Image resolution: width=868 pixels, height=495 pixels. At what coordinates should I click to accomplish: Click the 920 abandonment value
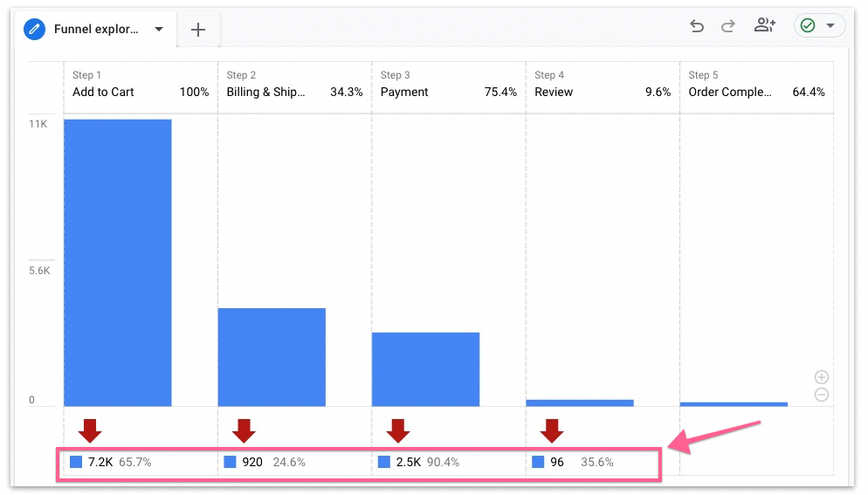(252, 462)
